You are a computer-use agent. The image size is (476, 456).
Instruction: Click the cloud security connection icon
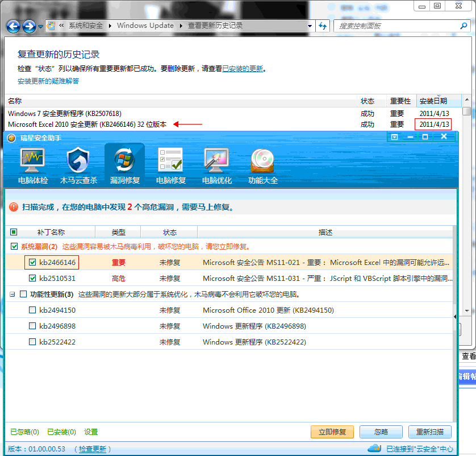pos(374,448)
